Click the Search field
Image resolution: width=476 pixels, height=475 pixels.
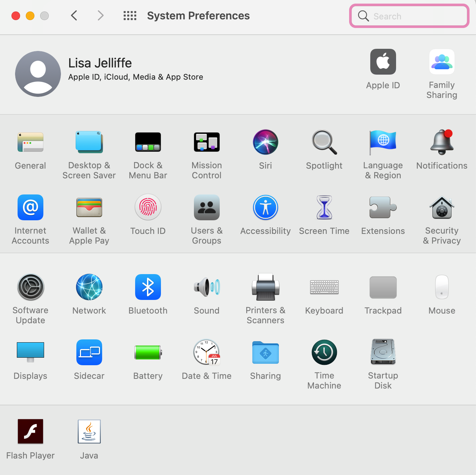click(x=409, y=16)
